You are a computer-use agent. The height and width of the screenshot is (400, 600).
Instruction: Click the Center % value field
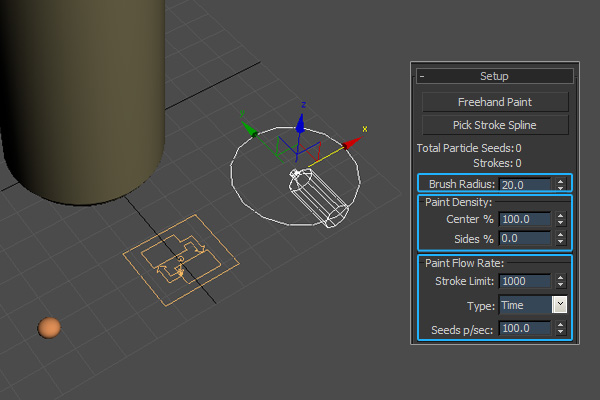(x=524, y=219)
